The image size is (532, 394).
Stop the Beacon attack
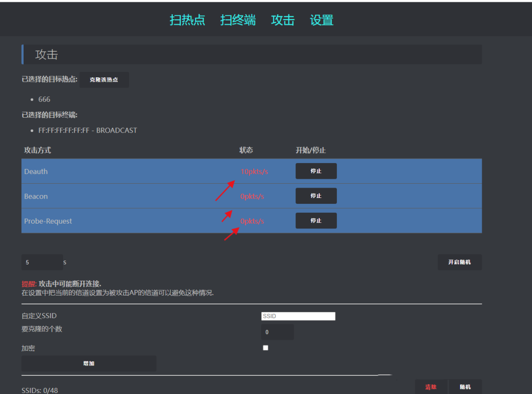pos(316,196)
